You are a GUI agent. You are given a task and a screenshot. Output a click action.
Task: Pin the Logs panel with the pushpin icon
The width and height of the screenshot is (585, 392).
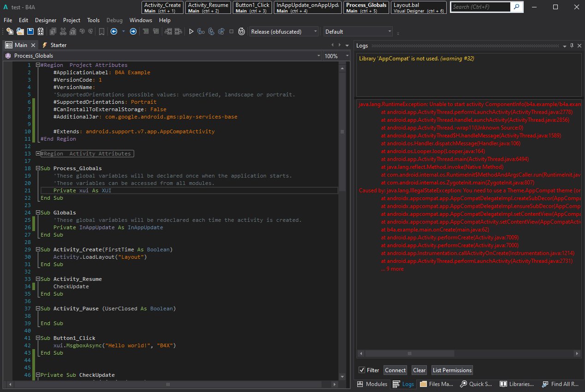[572, 45]
